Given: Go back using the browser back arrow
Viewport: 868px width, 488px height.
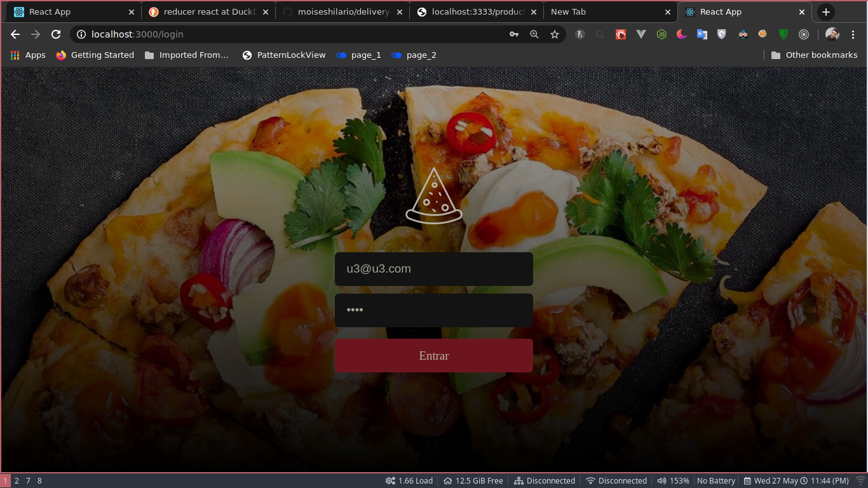Looking at the screenshot, I should pyautogui.click(x=15, y=34).
